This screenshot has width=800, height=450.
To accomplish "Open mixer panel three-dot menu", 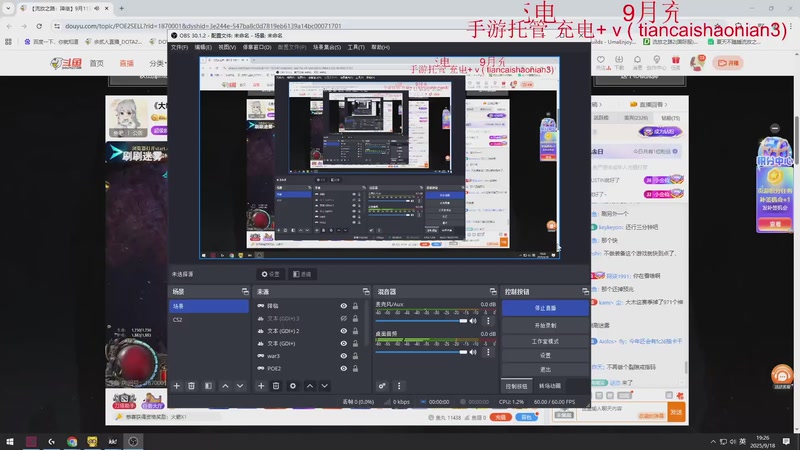I will tap(399, 386).
